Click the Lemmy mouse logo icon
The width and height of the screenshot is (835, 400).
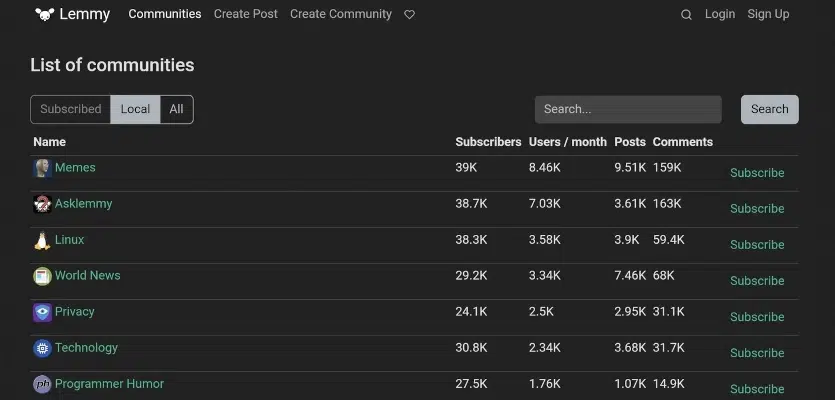point(44,14)
